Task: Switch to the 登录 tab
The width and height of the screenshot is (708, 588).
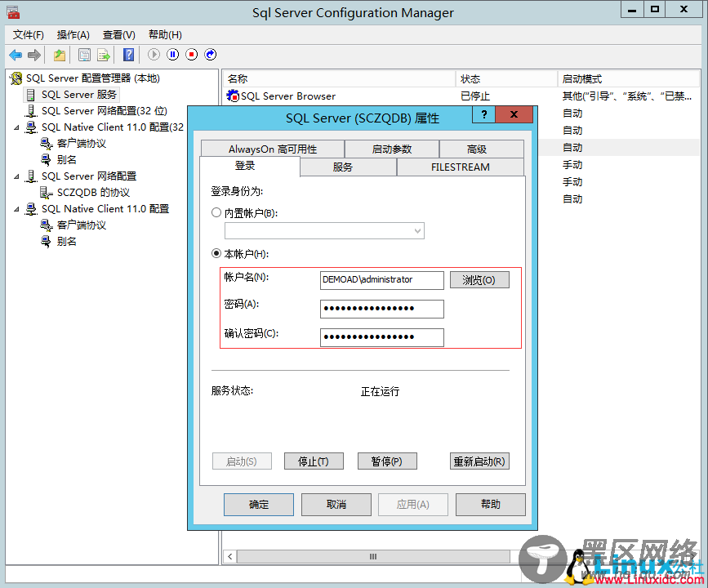Action: (x=249, y=166)
